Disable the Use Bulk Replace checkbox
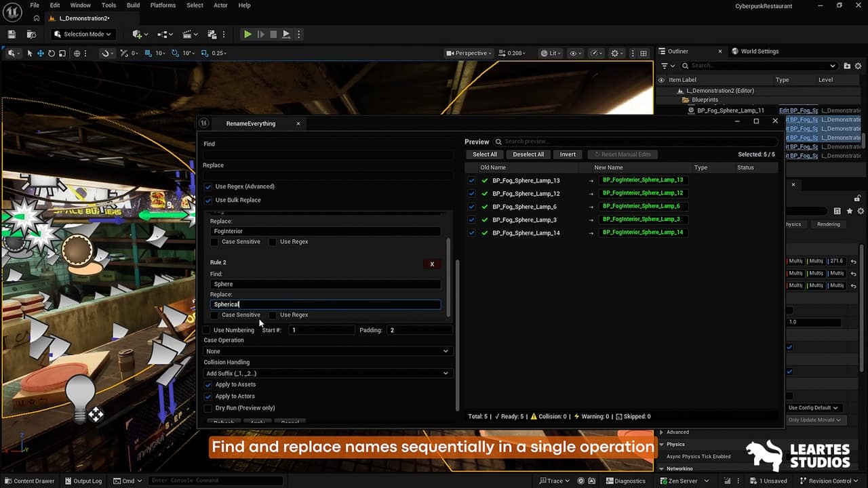Image resolution: width=868 pixels, height=488 pixels. tap(209, 200)
